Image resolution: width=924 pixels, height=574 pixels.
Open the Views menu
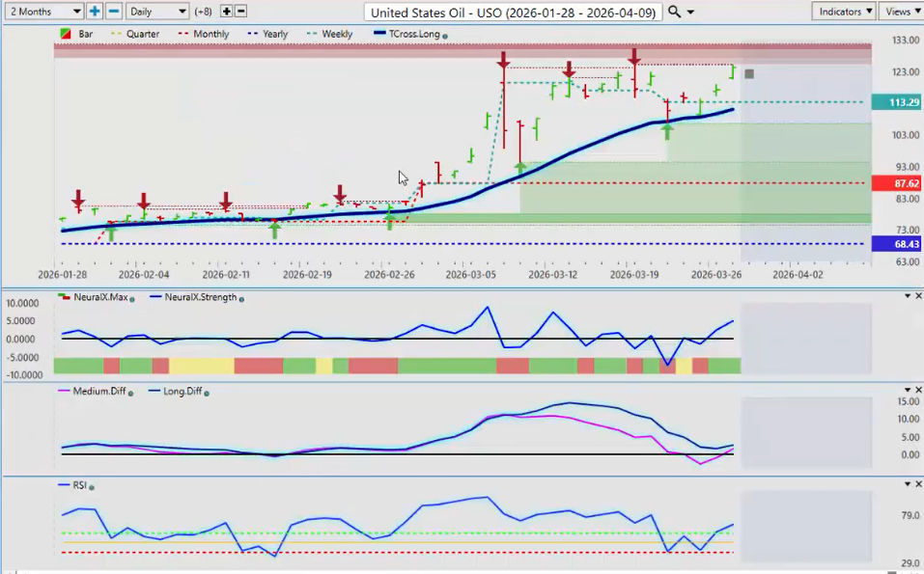click(901, 12)
